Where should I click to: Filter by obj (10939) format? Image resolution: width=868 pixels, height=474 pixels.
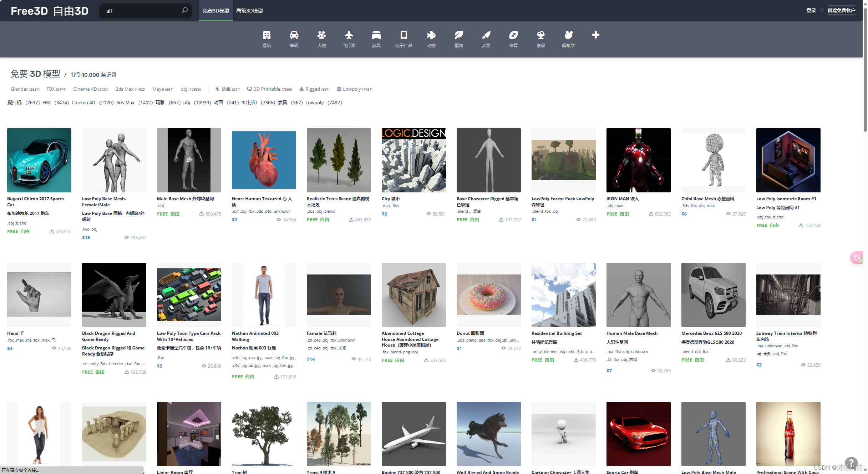tap(191, 89)
